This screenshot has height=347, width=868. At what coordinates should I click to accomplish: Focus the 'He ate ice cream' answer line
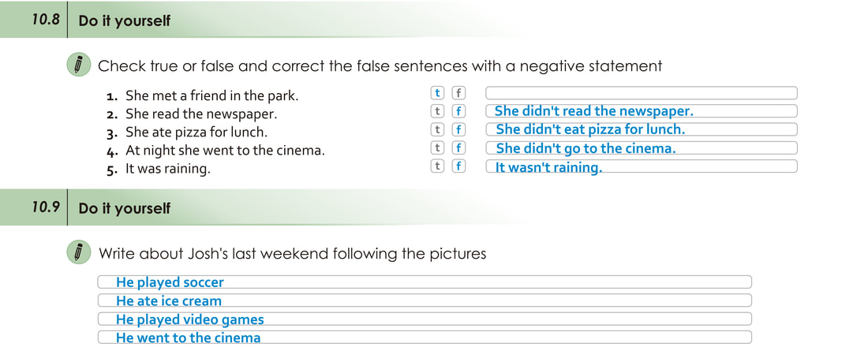coord(425,300)
